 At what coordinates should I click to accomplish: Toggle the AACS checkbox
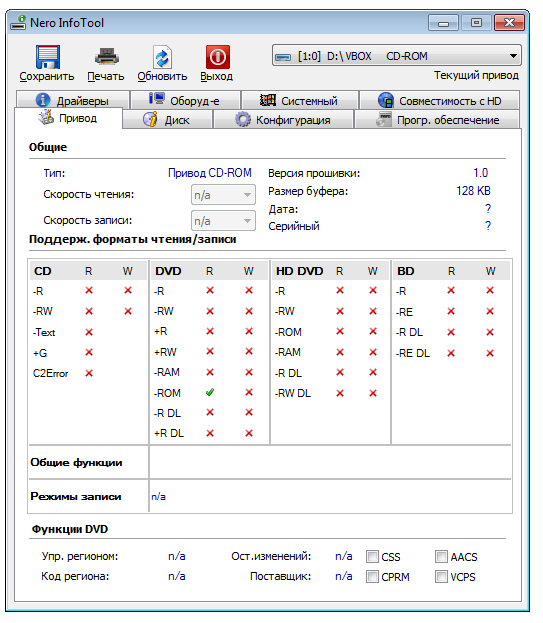coord(441,556)
